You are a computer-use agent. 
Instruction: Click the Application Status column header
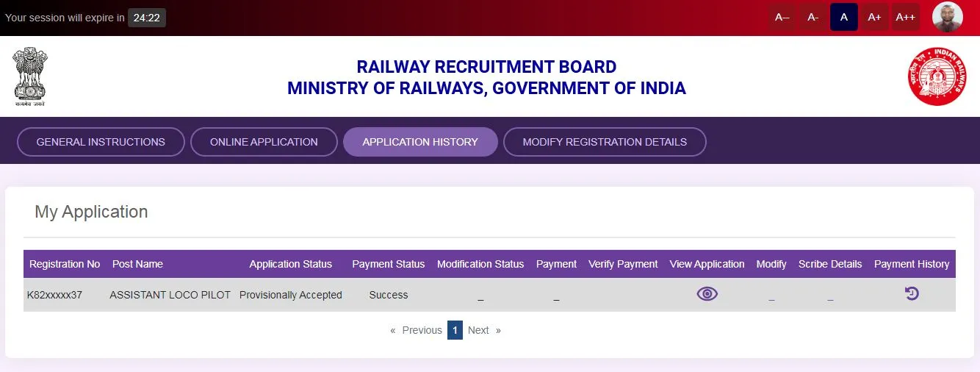(291, 264)
